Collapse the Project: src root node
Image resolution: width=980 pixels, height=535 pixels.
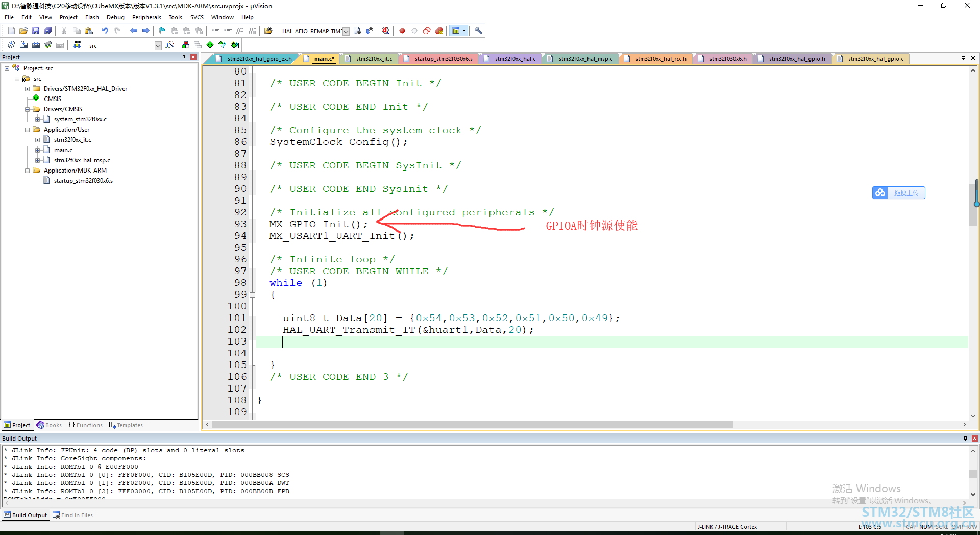[x=7, y=68]
